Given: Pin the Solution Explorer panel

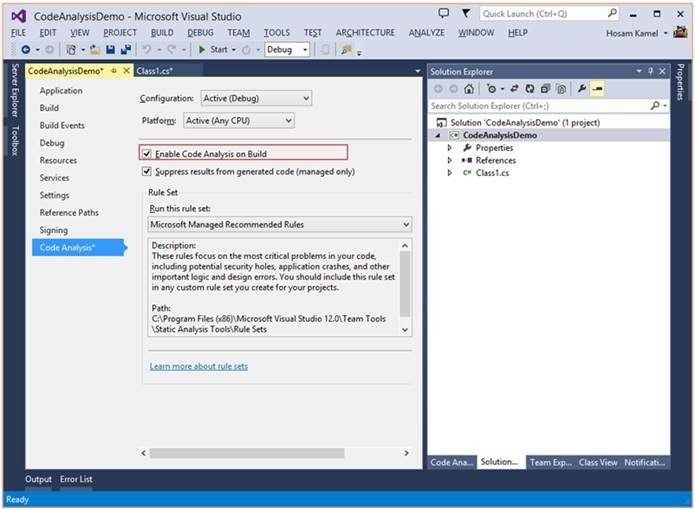Looking at the screenshot, I should 651,71.
